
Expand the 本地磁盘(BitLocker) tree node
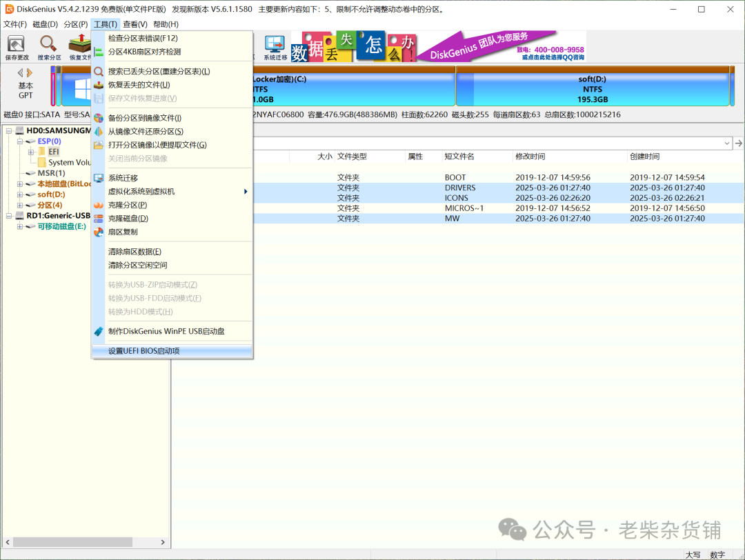(x=19, y=184)
